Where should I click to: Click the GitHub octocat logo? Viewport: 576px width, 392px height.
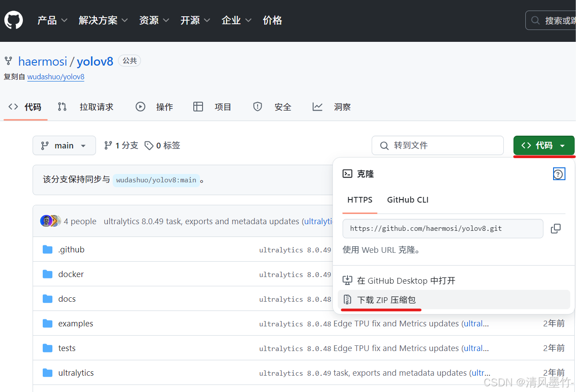tap(13, 19)
